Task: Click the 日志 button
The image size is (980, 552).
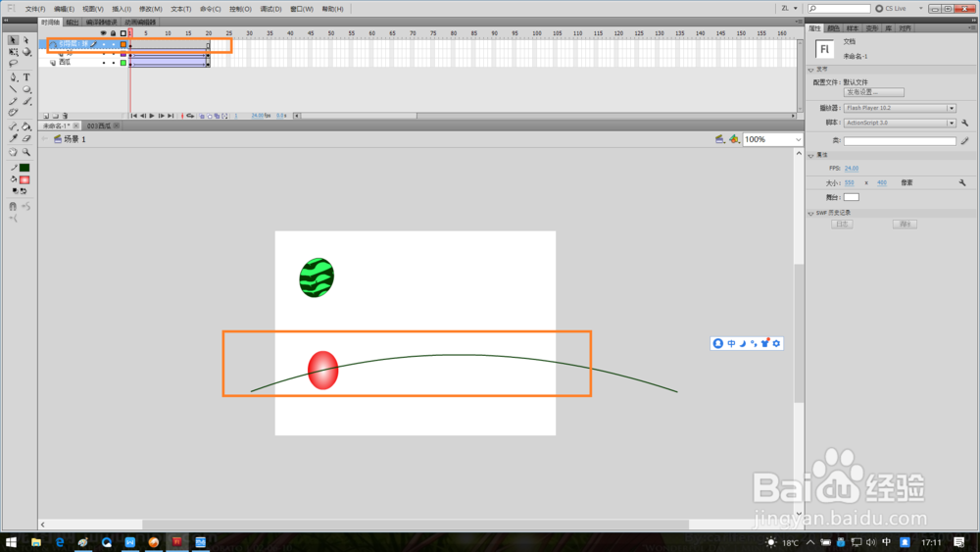Action: pos(842,225)
